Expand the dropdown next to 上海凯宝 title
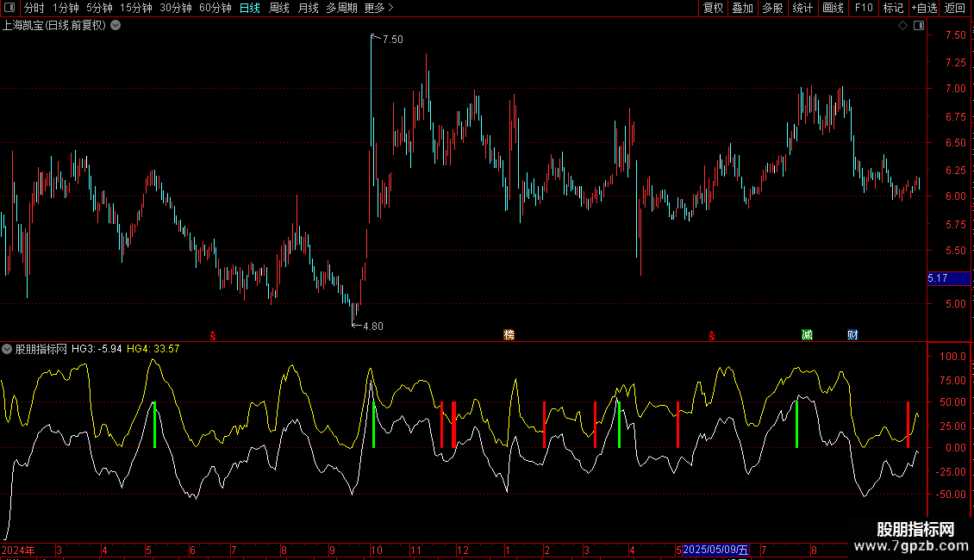The width and height of the screenshot is (974, 560). click(x=116, y=26)
